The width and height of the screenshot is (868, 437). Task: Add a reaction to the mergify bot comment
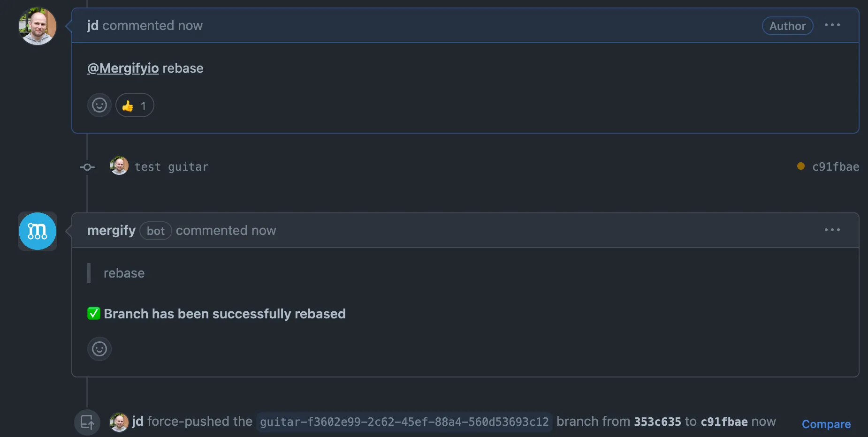click(99, 349)
